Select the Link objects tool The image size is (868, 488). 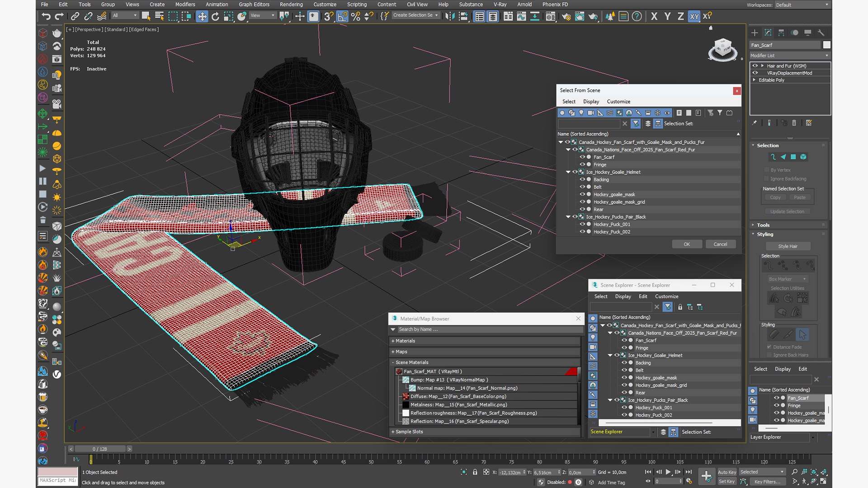[75, 16]
